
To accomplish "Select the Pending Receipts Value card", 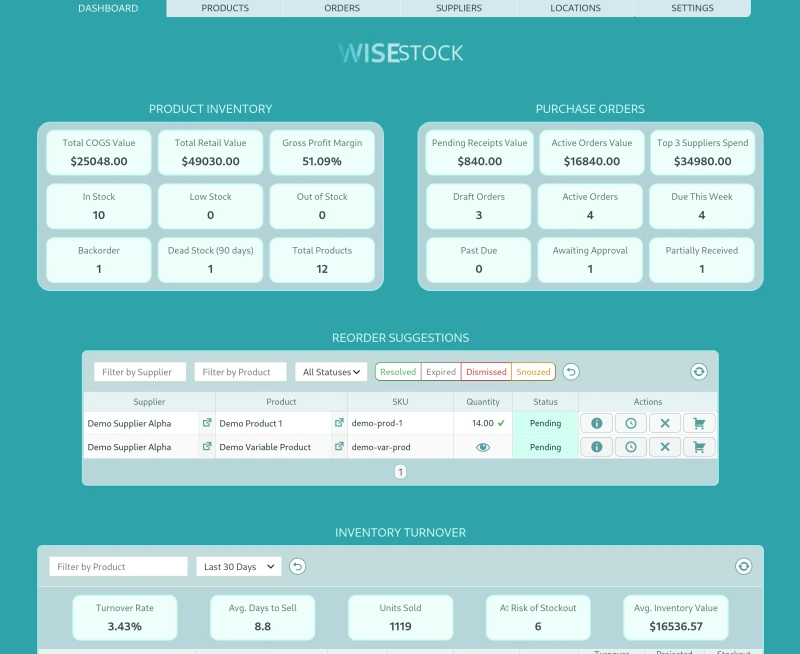I will [480, 153].
